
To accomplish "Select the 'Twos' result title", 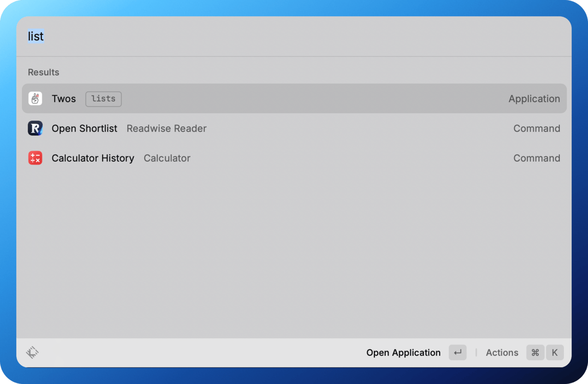I will 64,99.
